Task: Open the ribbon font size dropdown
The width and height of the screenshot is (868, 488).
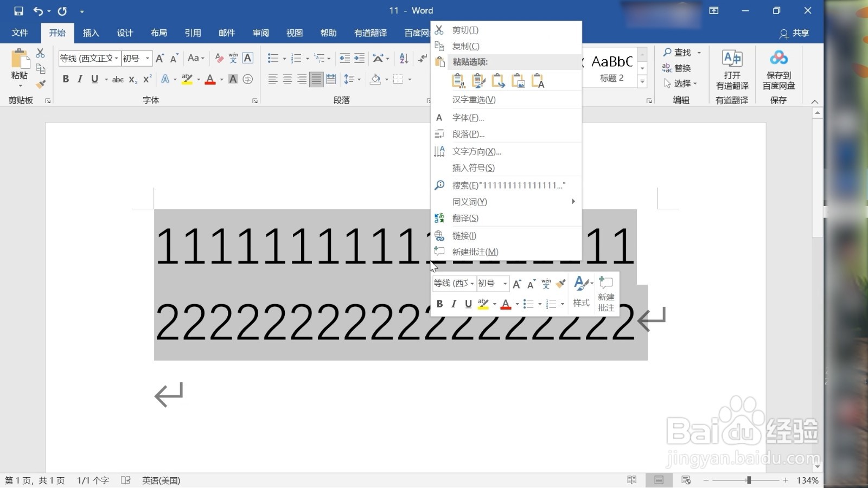Action: [x=148, y=58]
